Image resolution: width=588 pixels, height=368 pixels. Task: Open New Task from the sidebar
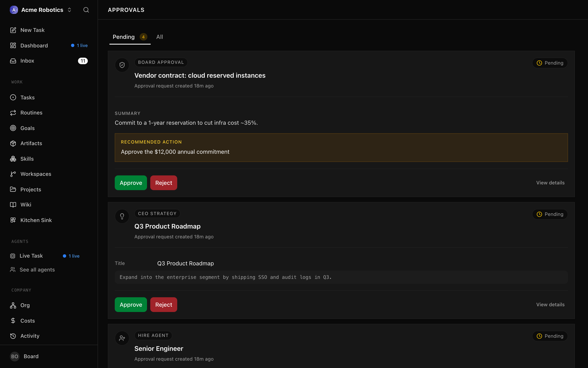coord(49,30)
